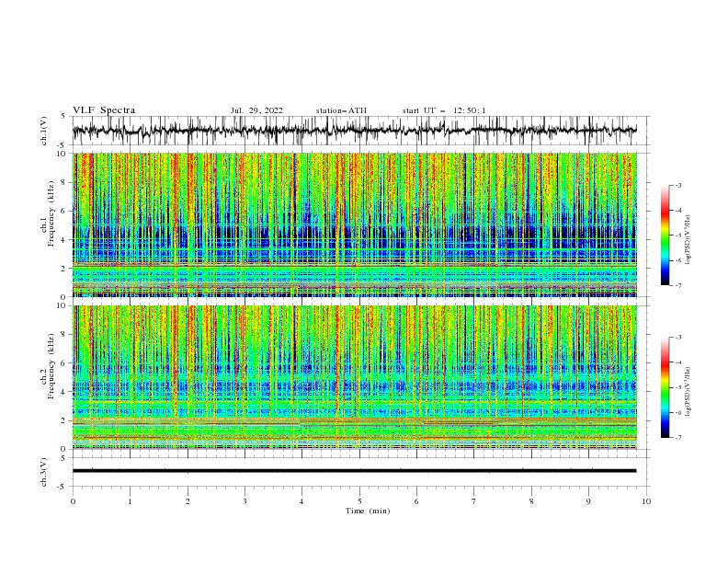
Task: Click the ch.2 spectrogram color bar
Action: 665,387
